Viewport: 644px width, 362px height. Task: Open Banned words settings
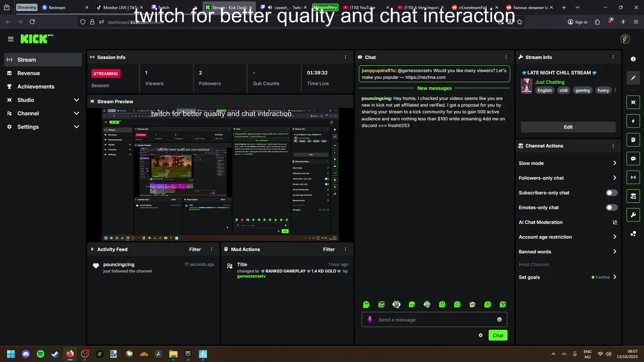pyautogui.click(x=568, y=252)
